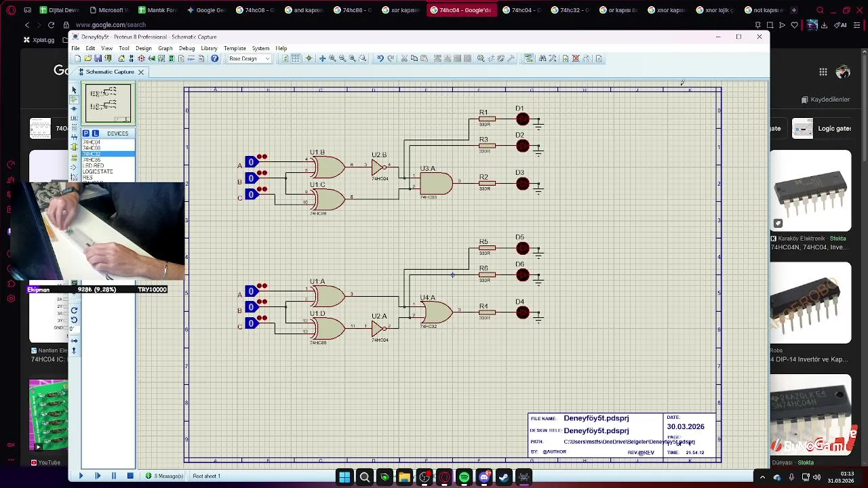Open Kaydedilenler link in Google results
Viewport: 868px width, 488px height.
coord(825,100)
